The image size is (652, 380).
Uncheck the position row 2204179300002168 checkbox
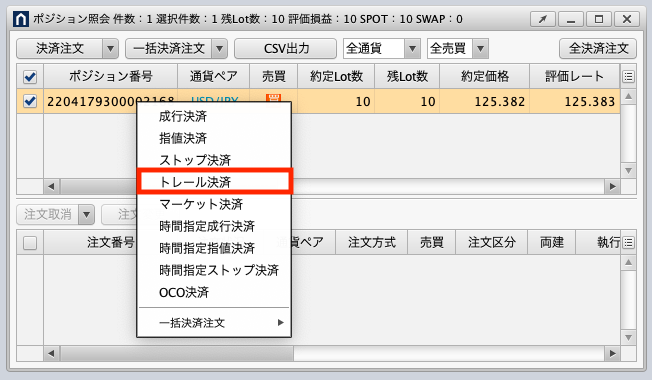(30, 101)
